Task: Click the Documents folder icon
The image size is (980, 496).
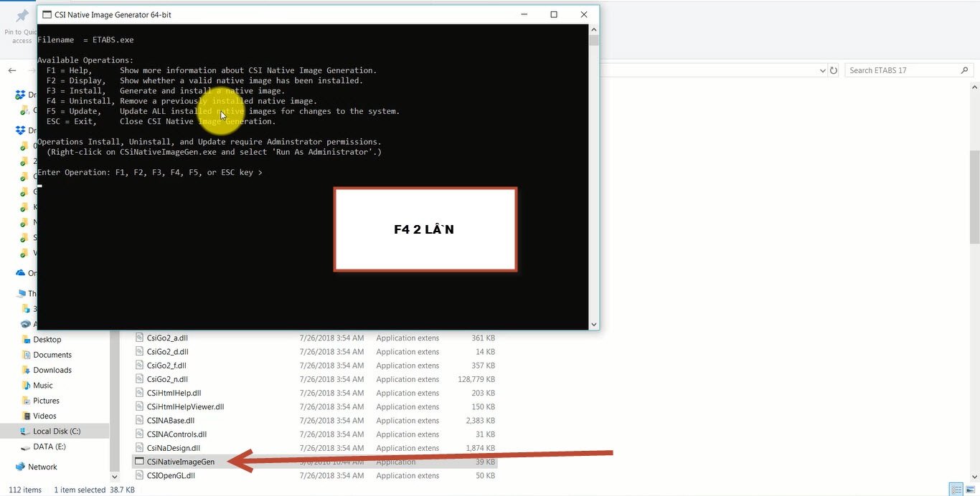Action: 26,355
